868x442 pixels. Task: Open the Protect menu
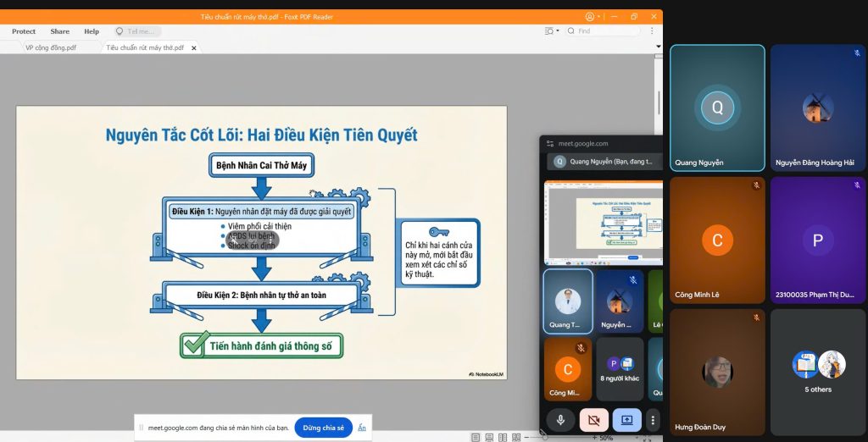(x=24, y=31)
